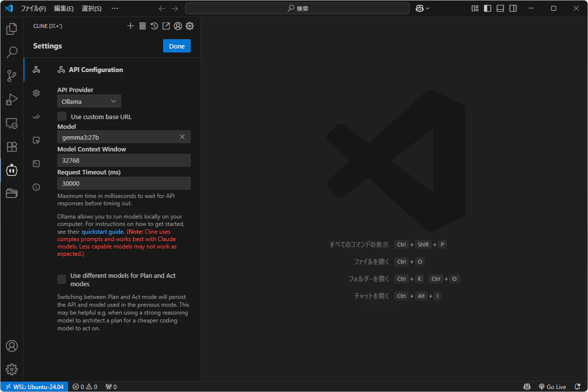Viewport: 588px width, 392px height.
Task: Click WSL: Ubuntu-24.04 remote indicator
Action: point(34,387)
